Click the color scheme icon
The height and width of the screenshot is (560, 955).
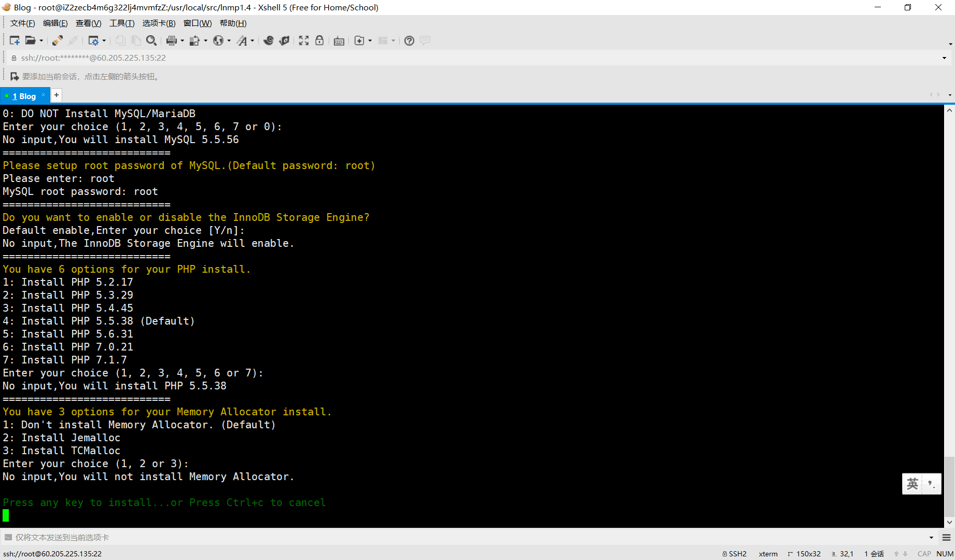point(195,40)
